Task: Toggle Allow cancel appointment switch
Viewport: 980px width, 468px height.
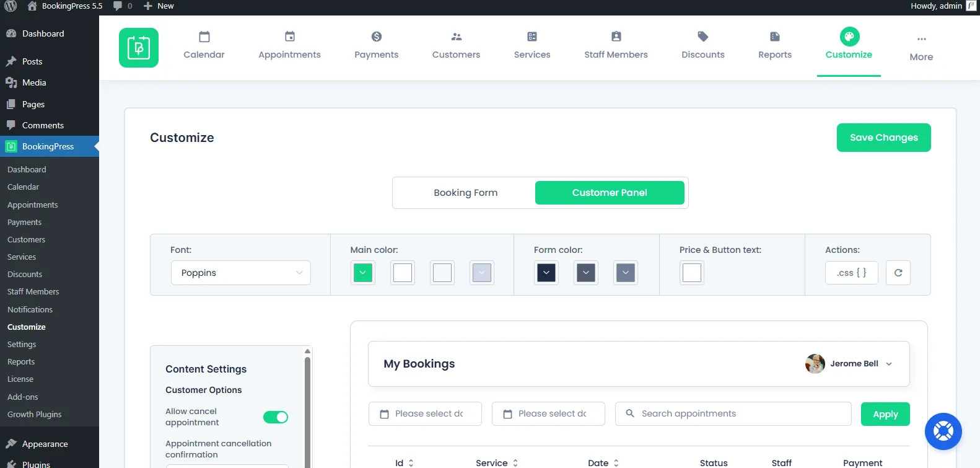Action: [276, 417]
